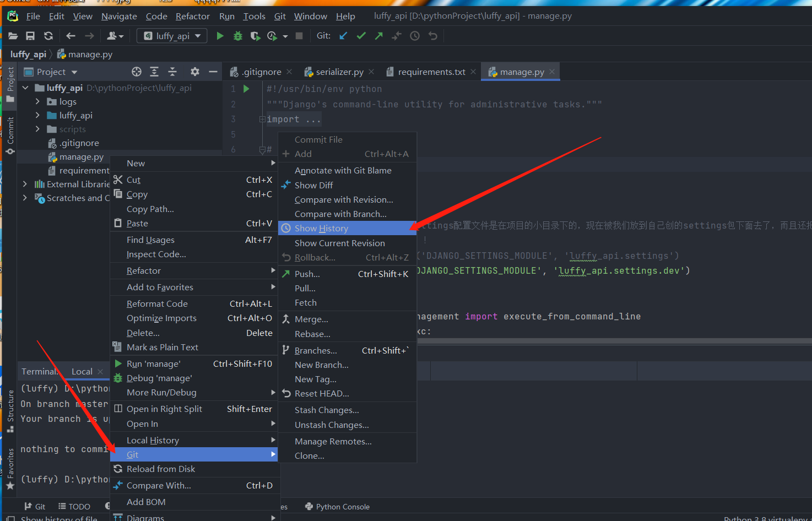Screen dimensions: 812x521
Task: Open luffy_api run configuration dropdown
Action: point(172,36)
